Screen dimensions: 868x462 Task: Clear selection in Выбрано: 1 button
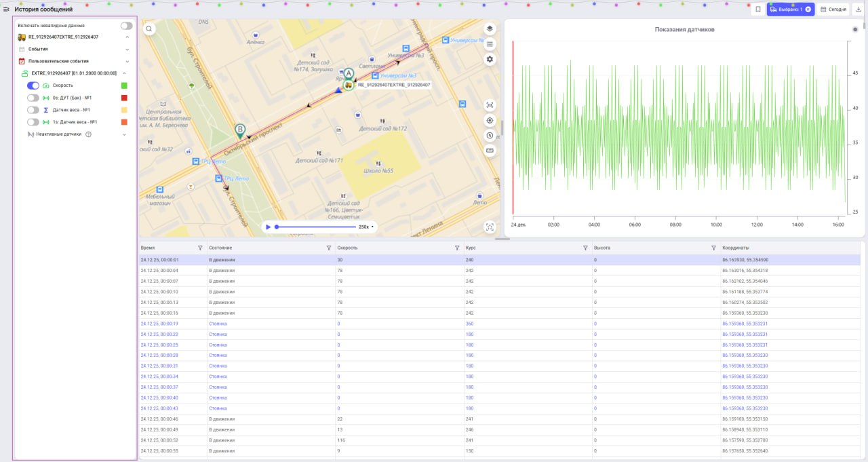(808, 9)
